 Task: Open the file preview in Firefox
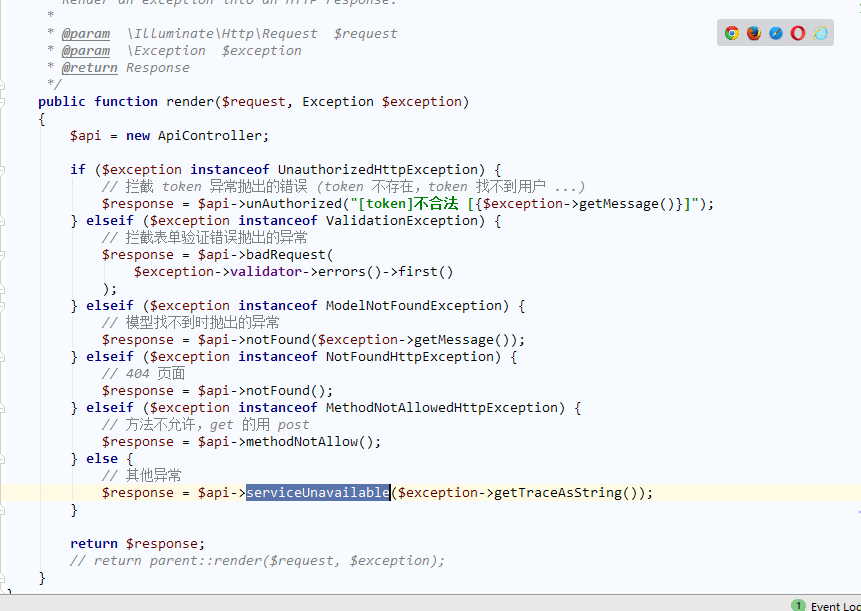(754, 33)
